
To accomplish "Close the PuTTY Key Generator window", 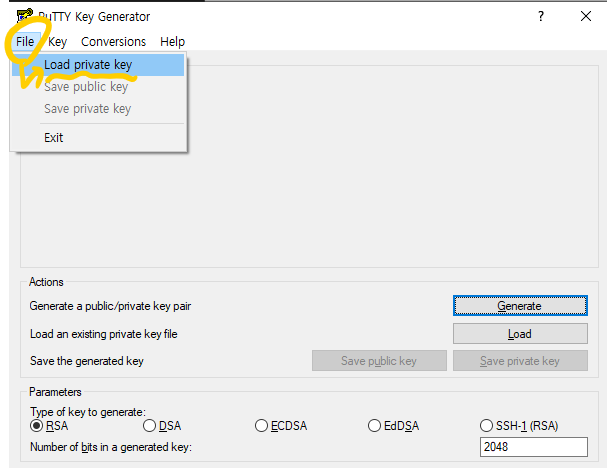I will 586,16.
